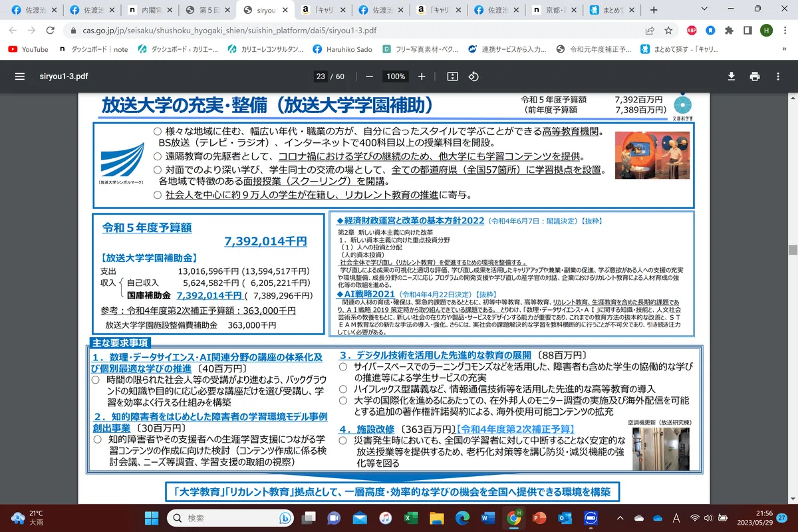Open iTunes music app from taskbar

pyautogui.click(x=385, y=518)
